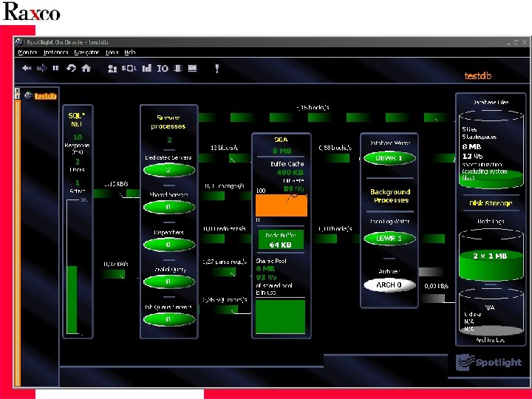Click the chip-shaped toolbar icon beside IO
Viewport: 532px width, 399px height.
pyautogui.click(x=178, y=68)
